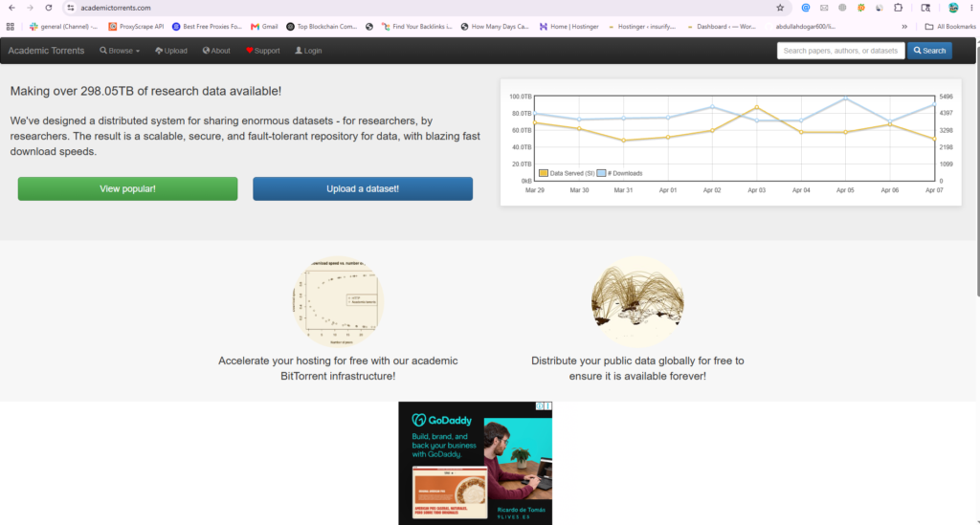This screenshot has width=980, height=525.
Task: Focus the search papers, authors, datasets field
Action: coord(840,51)
